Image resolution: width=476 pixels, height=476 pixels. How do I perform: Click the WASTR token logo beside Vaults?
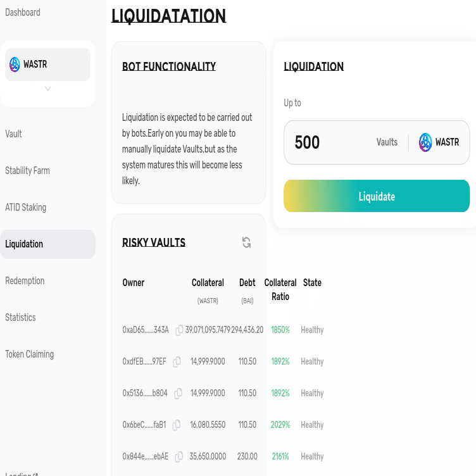tap(425, 142)
